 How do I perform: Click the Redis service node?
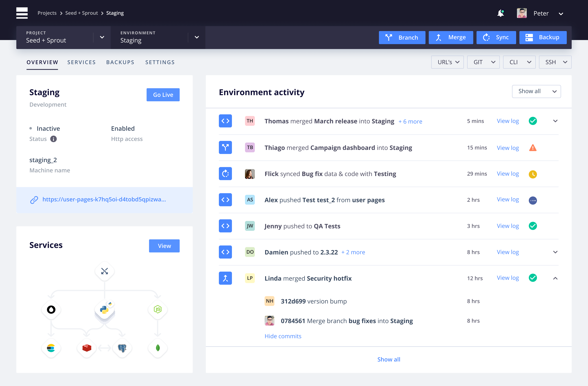87,348
